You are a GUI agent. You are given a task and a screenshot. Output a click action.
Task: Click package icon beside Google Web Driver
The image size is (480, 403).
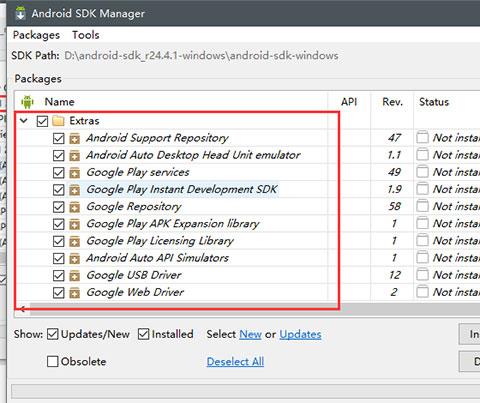75,293
